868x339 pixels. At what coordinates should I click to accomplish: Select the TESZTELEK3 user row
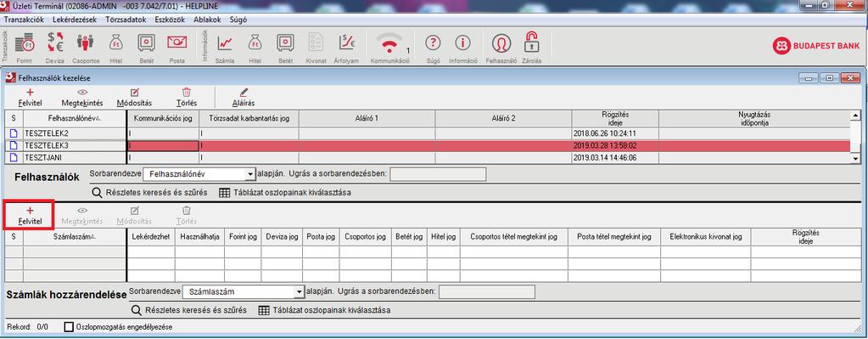(x=428, y=145)
